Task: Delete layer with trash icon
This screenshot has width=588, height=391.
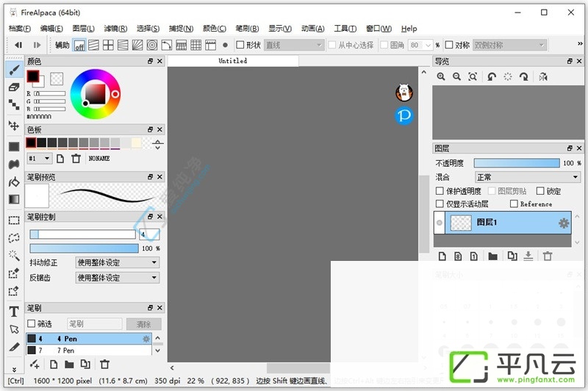Action: click(548, 256)
